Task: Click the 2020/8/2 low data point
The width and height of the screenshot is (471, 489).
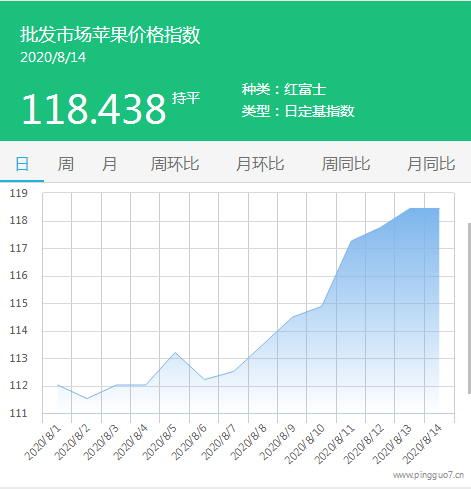Action: (x=87, y=399)
